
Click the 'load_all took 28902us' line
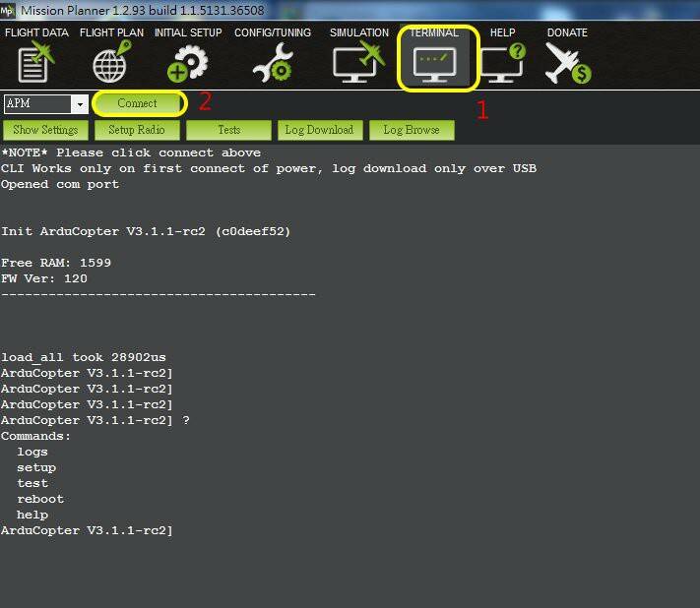pyautogui.click(x=84, y=357)
